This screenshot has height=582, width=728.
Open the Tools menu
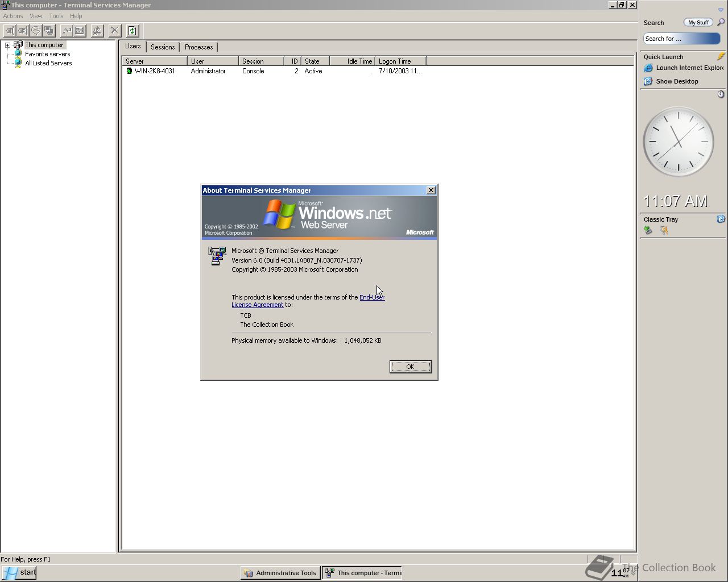pyautogui.click(x=56, y=16)
